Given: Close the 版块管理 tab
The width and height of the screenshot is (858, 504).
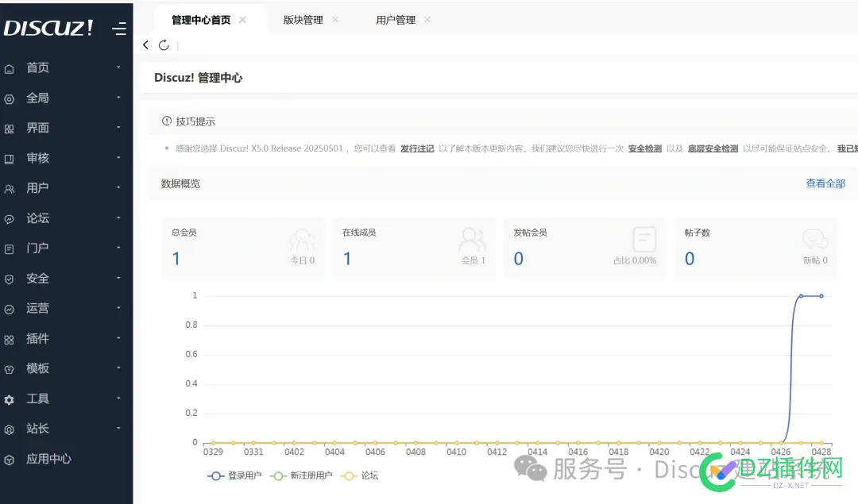Looking at the screenshot, I should [335, 20].
